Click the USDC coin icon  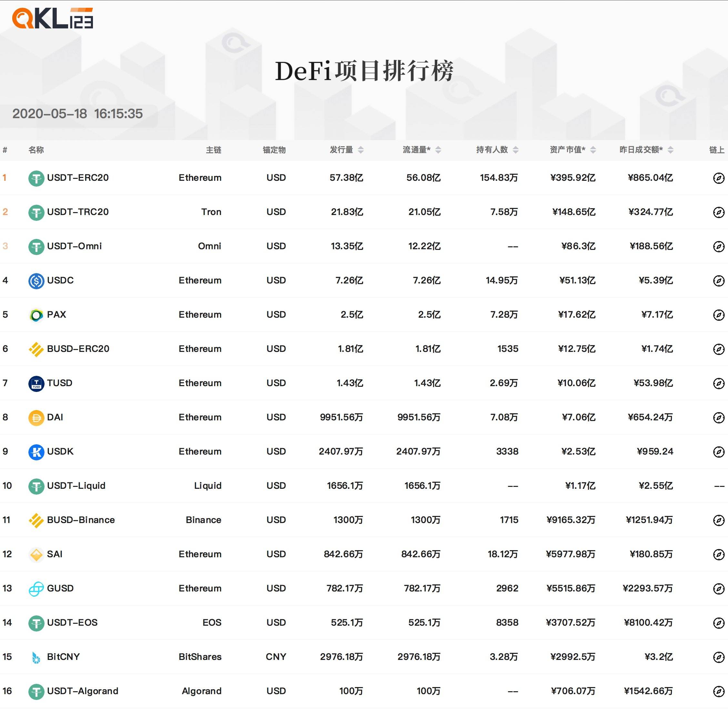[x=36, y=281]
